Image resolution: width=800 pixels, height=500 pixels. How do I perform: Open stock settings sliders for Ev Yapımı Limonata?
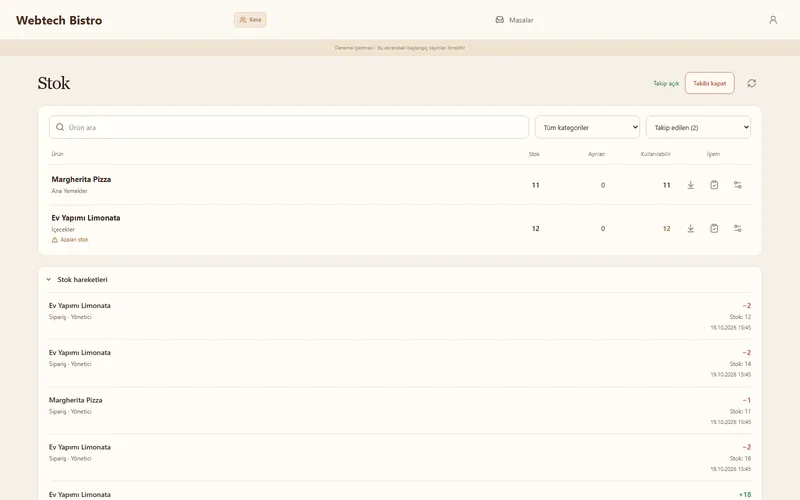click(x=737, y=229)
